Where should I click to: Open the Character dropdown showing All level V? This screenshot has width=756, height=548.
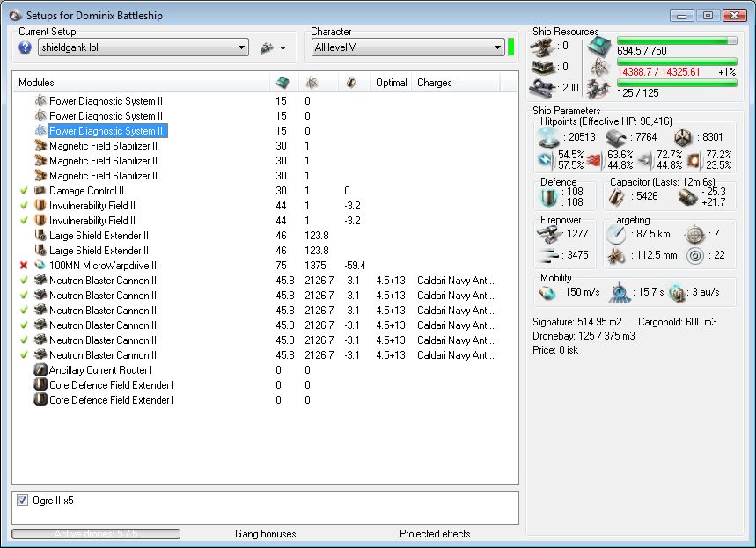407,47
